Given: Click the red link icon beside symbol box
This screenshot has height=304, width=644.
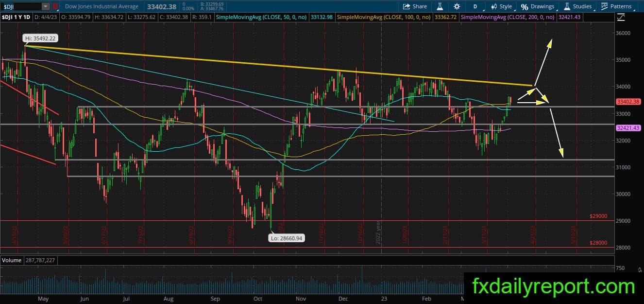Looking at the screenshot, I should (x=55, y=6).
